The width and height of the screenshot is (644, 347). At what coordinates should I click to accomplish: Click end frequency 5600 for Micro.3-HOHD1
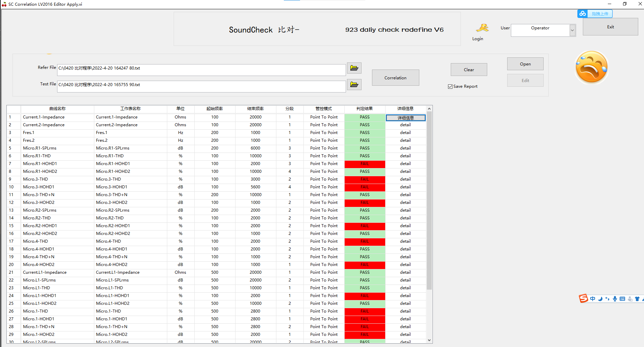pyautogui.click(x=255, y=187)
